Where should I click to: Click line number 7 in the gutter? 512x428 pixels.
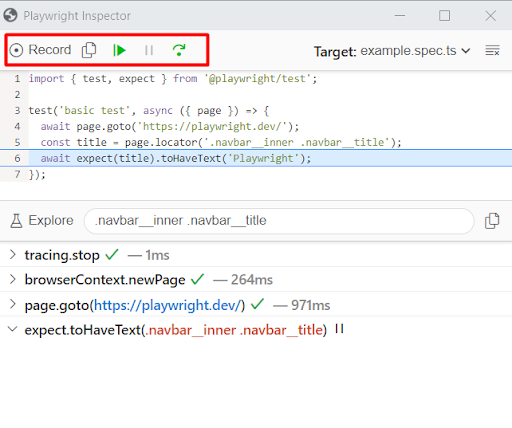click(17, 174)
